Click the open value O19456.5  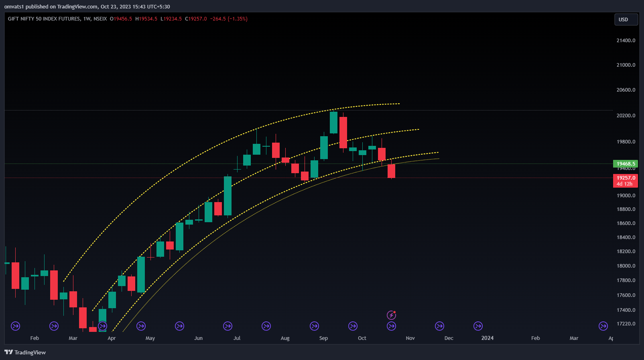121,19
